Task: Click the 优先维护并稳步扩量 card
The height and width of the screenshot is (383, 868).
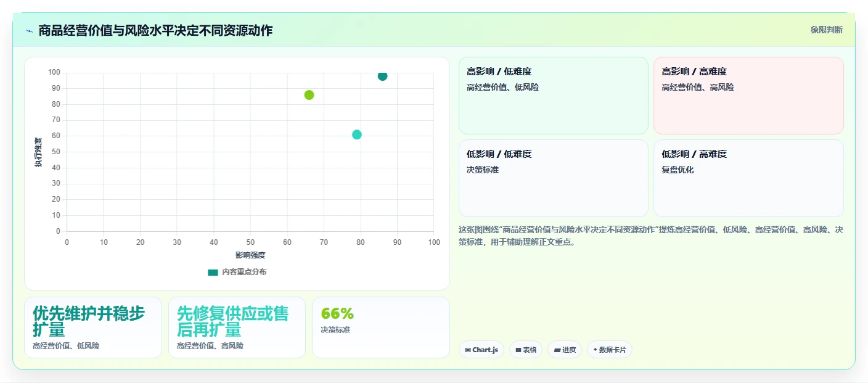Action: tap(93, 327)
